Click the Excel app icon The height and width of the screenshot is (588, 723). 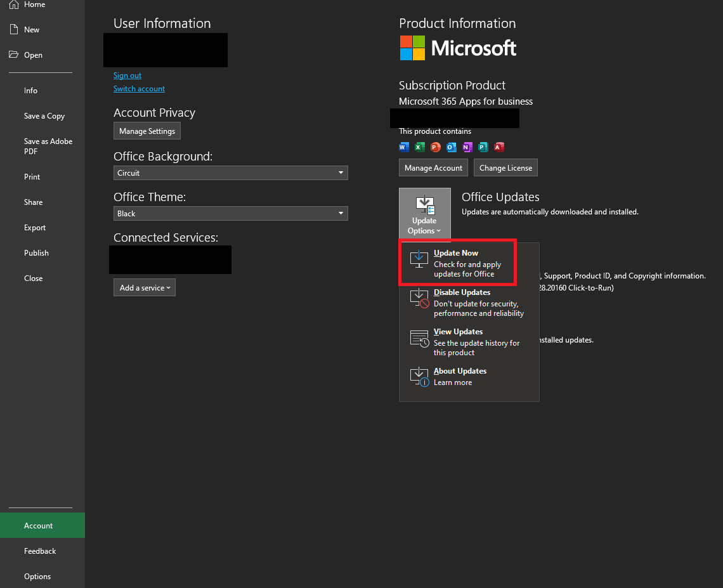tap(420, 147)
